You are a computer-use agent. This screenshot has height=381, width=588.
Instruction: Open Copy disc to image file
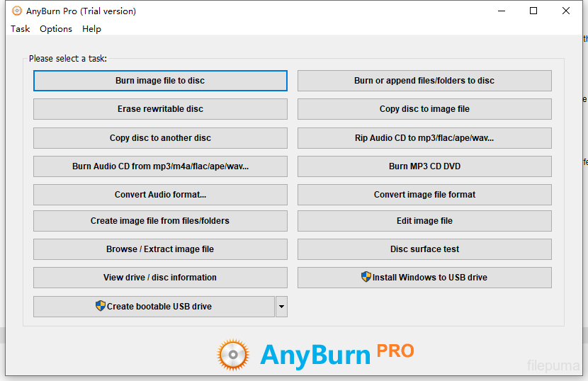tap(424, 109)
